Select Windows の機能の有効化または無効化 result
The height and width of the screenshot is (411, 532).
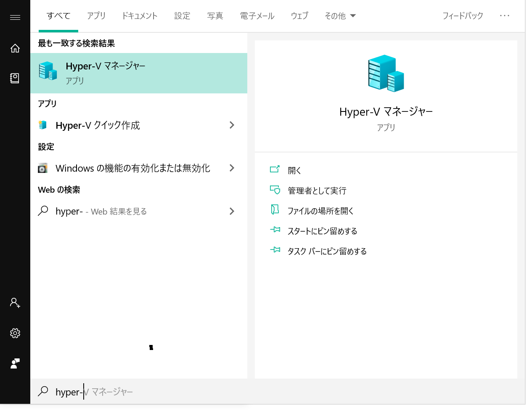(139, 168)
